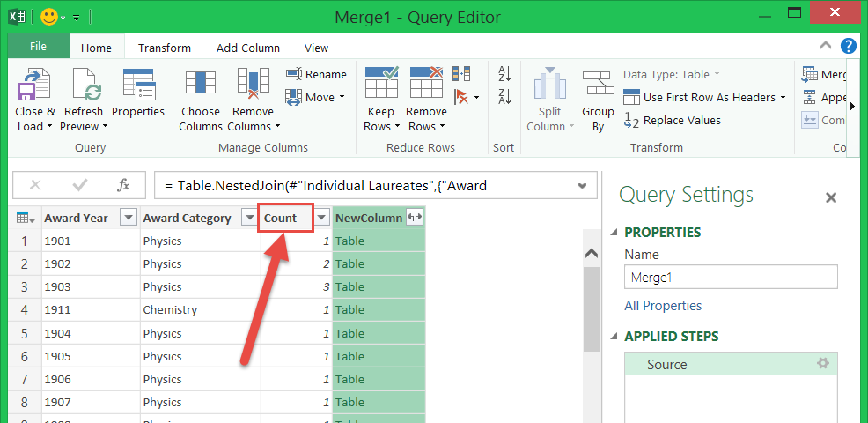The width and height of the screenshot is (868, 423).
Task: Open the Add Column tab
Action: tap(248, 48)
